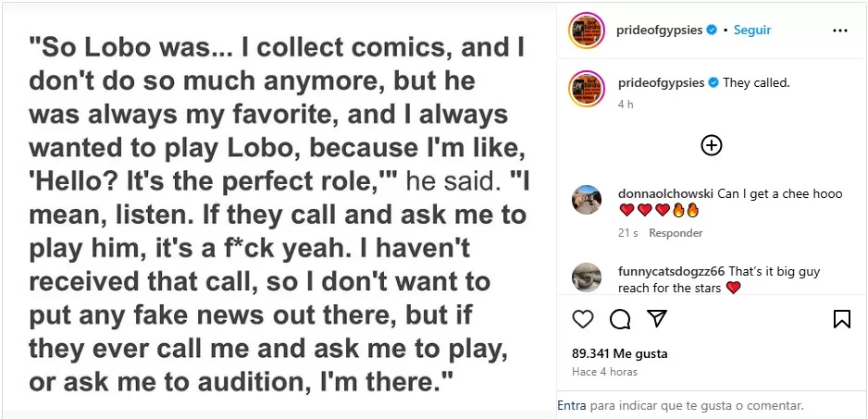Click prideofgypsies username in the caption
The height and width of the screenshot is (419, 868).
coord(661,83)
